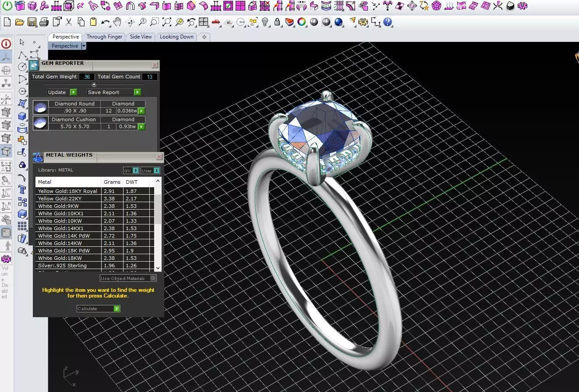Open the color wheel render icon

pyautogui.click(x=302, y=22)
